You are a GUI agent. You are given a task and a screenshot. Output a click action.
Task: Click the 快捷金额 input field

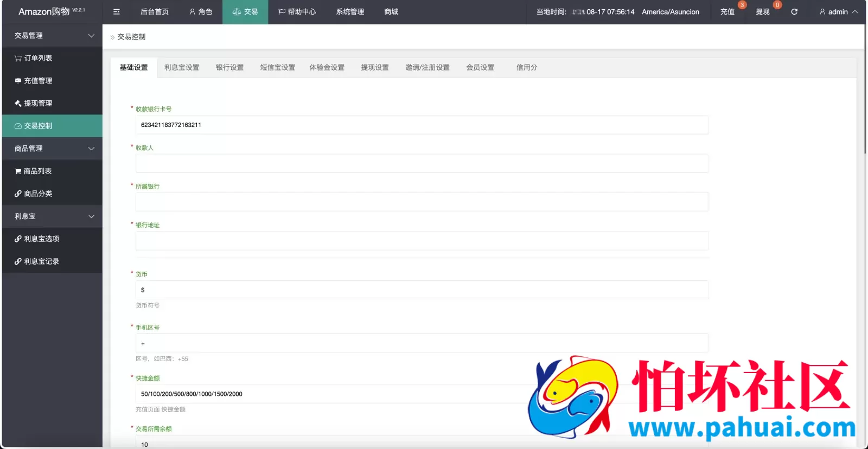[x=422, y=394]
